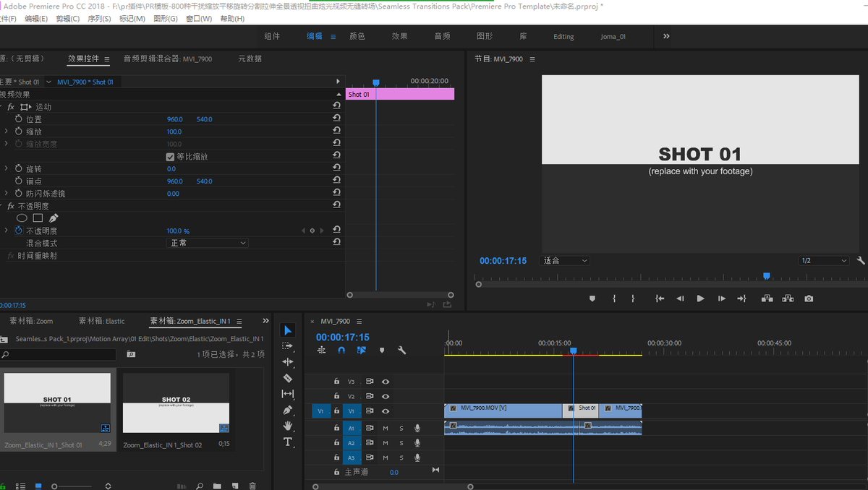Solo audio track A2
The image size is (868, 490).
point(401,443)
